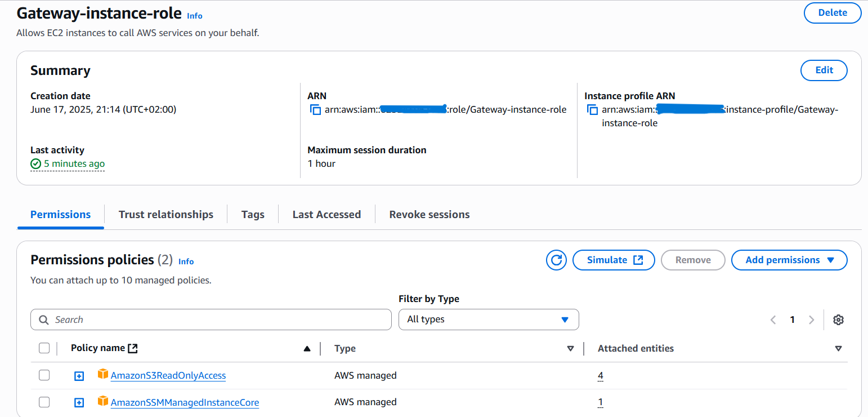Click the AmazonS3ReadOnlyAccess orange policy icon
This screenshot has width=868, height=417.
(102, 374)
